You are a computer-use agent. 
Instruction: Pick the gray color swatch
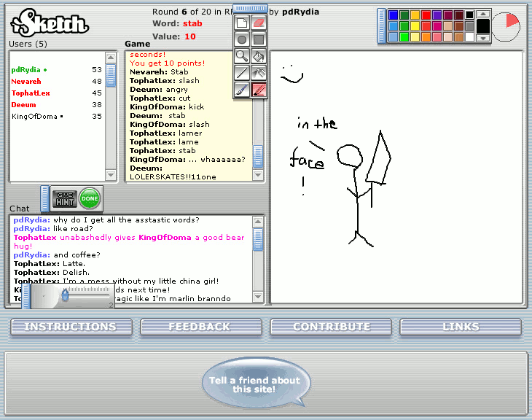(x=469, y=26)
